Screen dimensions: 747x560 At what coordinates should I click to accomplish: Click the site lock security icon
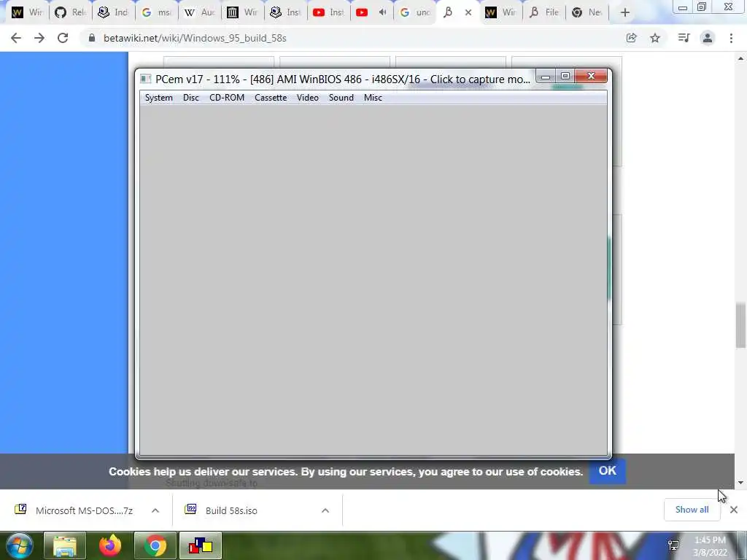pos(92,38)
